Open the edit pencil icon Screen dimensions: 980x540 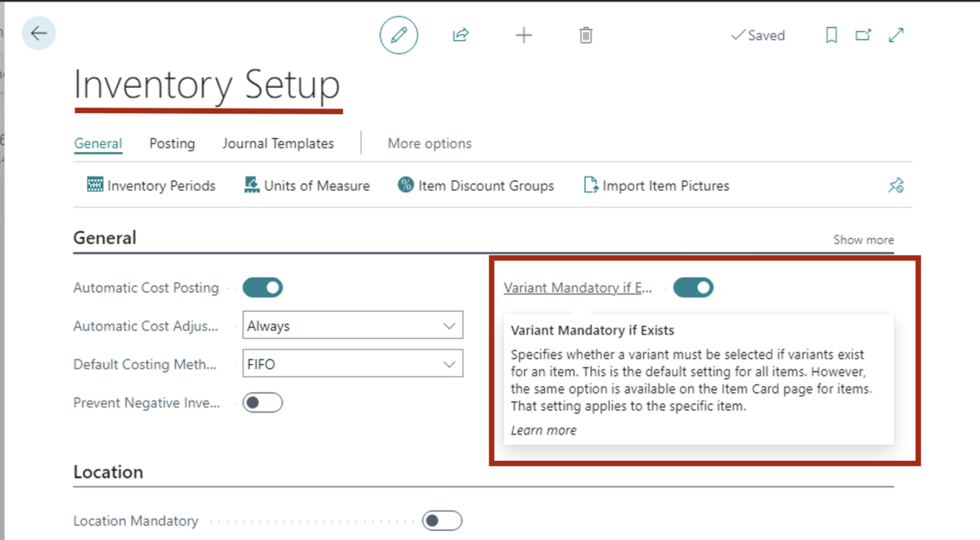pos(398,35)
